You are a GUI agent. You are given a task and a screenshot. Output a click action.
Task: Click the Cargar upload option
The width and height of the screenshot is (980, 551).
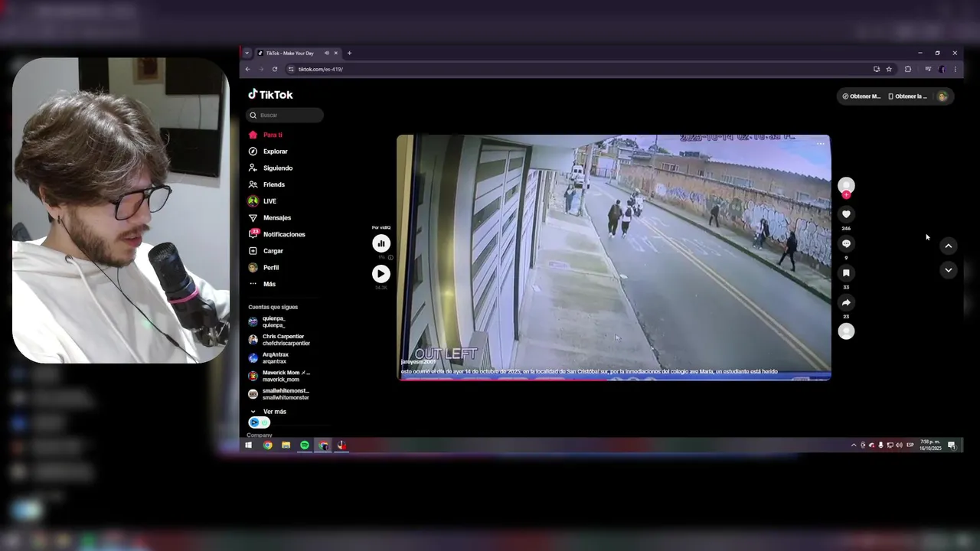(x=266, y=251)
